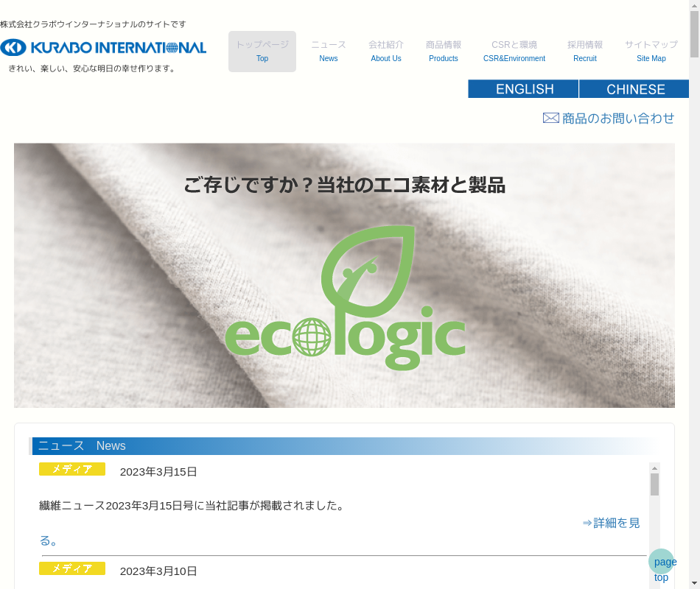Open CSR&Environment menu item
The height and width of the screenshot is (589, 700).
514,52
